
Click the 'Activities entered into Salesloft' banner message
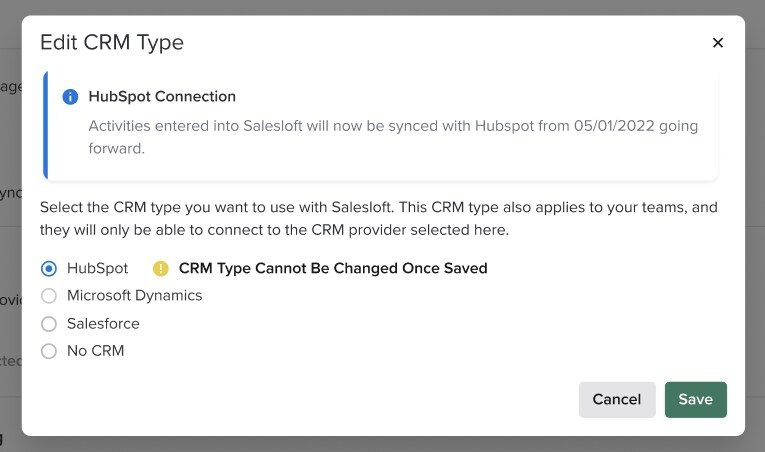tap(392, 137)
